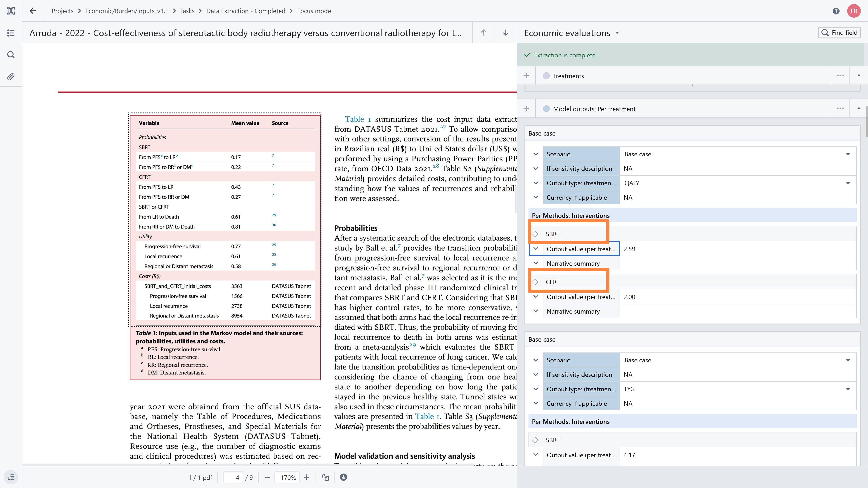Click the diamond icon next to SBRT QALY
868x488 pixels.
coord(535,234)
